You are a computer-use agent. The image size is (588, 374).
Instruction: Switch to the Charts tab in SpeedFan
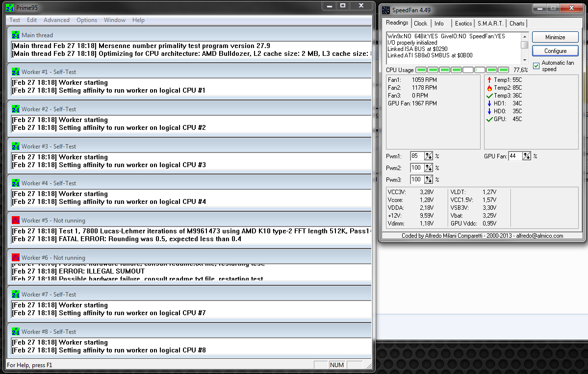tap(517, 23)
